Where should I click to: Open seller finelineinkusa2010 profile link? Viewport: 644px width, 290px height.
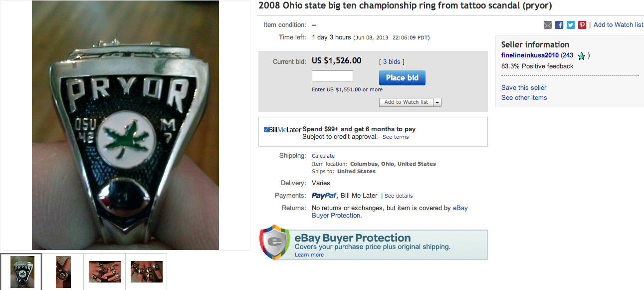(x=530, y=55)
